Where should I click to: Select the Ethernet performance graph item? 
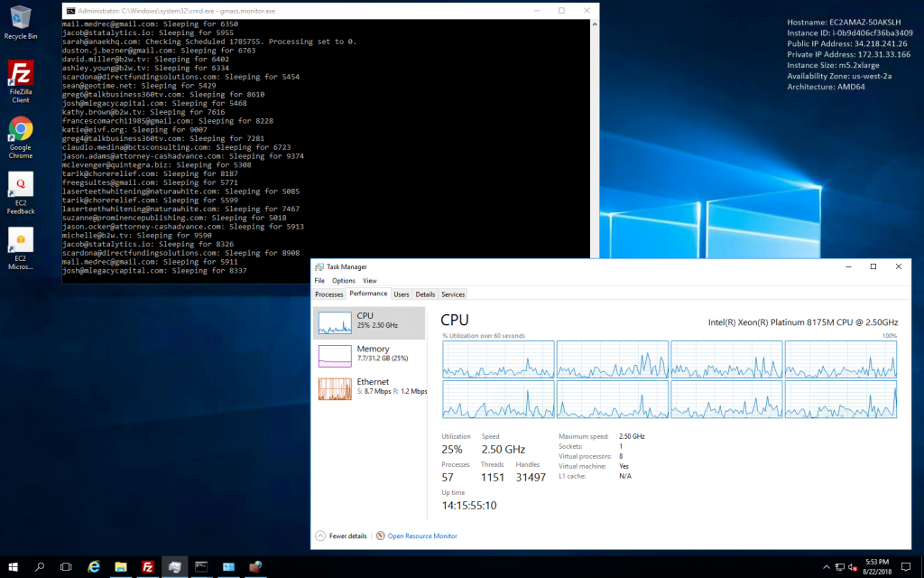coord(369,387)
